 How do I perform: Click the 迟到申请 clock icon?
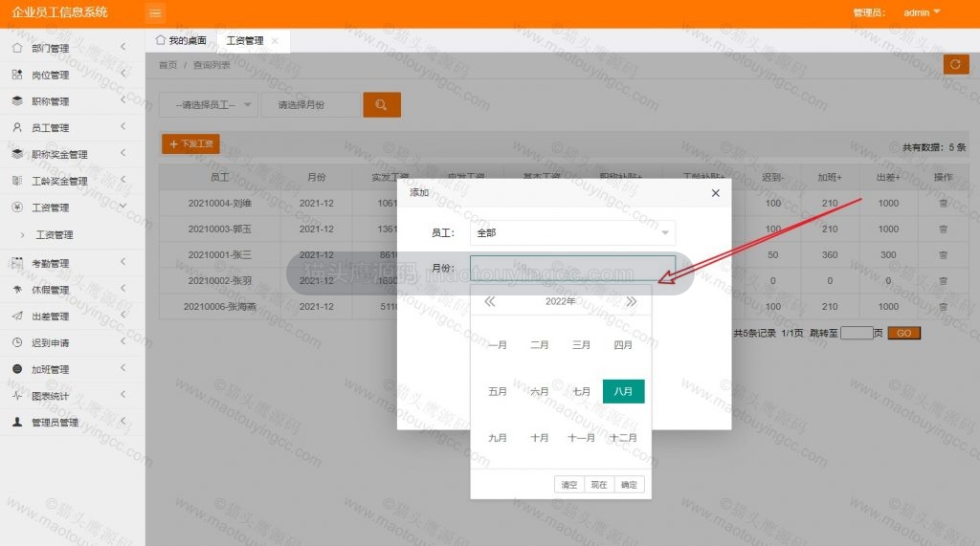(x=17, y=342)
